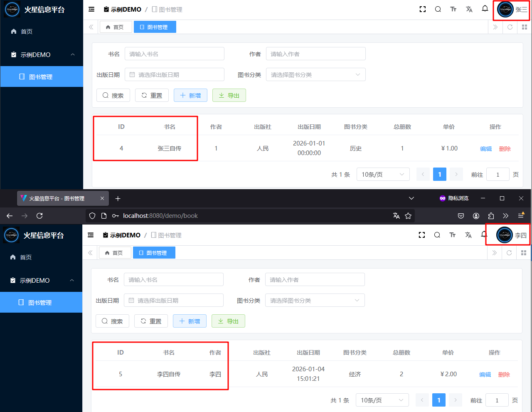
Task: Expand the 图书分类 dropdown in 张三's search form
Action: [315, 75]
